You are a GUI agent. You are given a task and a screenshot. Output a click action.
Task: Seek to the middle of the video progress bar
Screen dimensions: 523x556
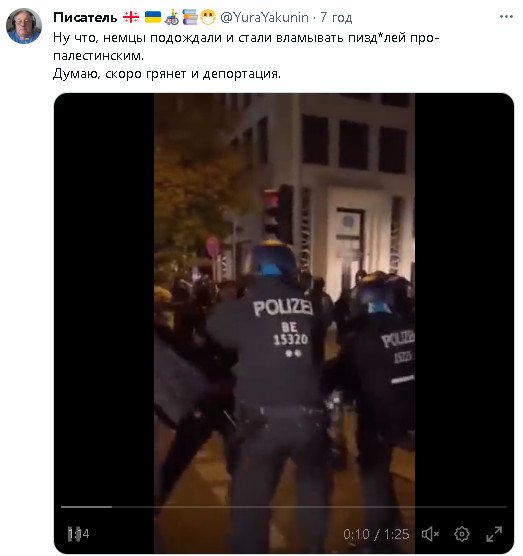coord(284,507)
